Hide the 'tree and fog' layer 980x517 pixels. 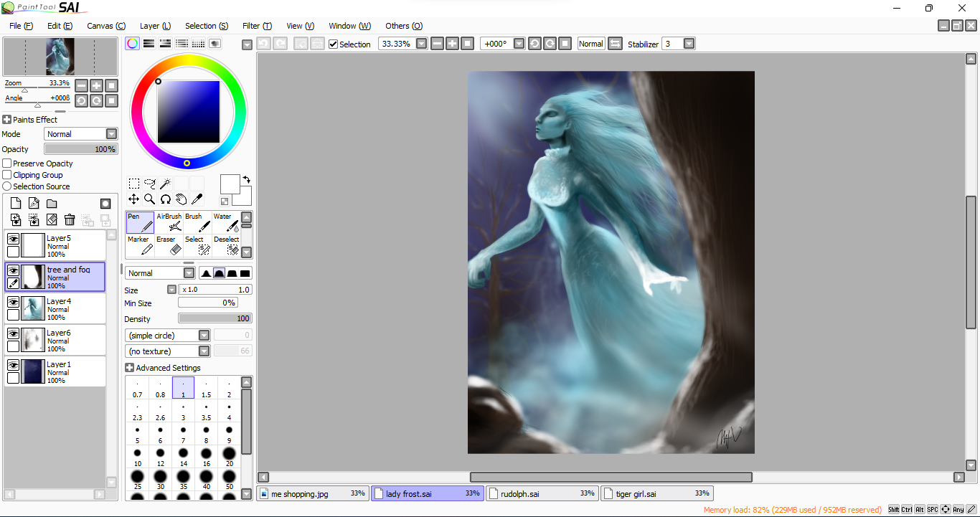[13, 271]
